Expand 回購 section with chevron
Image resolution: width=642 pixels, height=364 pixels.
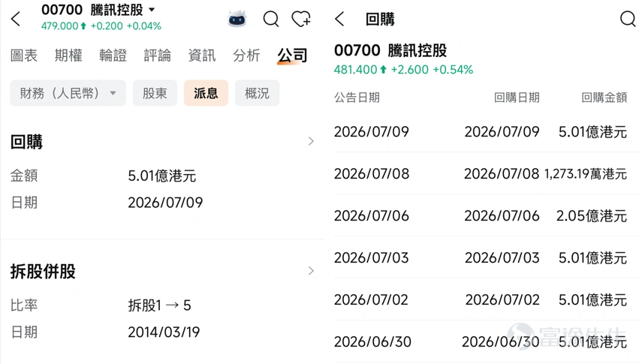[311, 141]
